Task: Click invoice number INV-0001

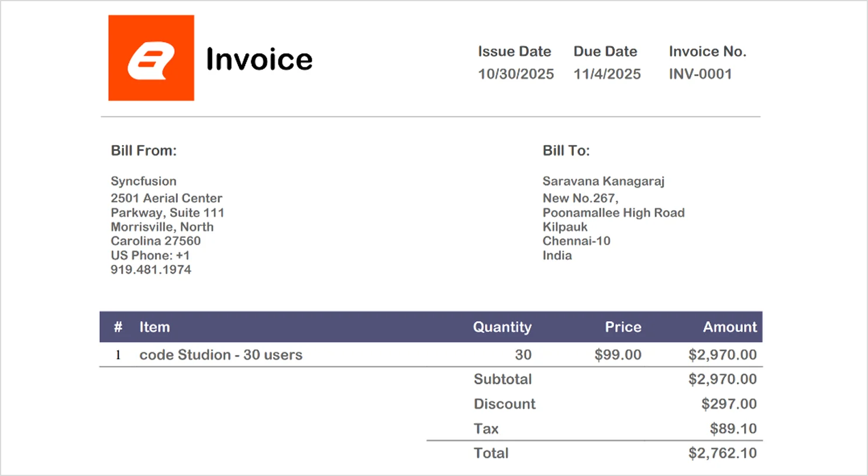Action: pos(700,74)
